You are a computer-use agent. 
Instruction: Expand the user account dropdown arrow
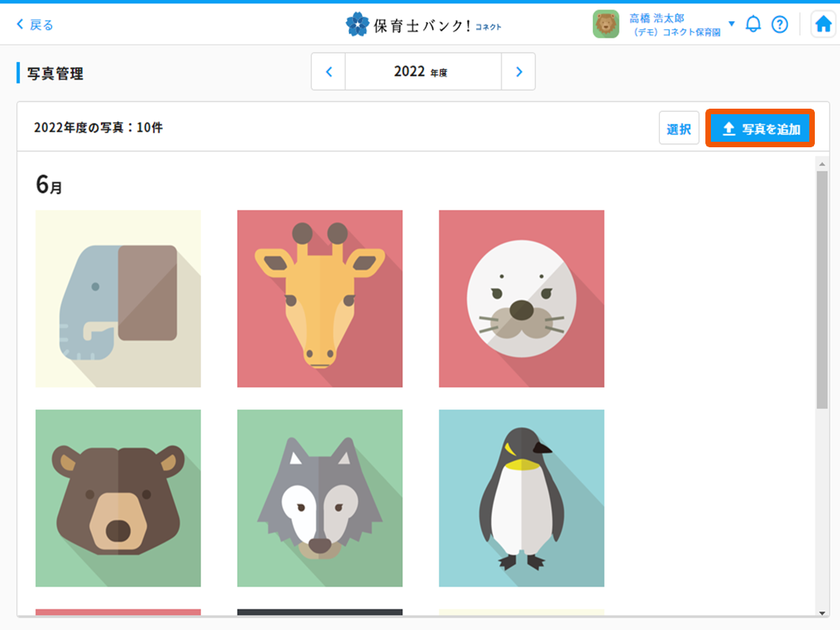pos(731,24)
